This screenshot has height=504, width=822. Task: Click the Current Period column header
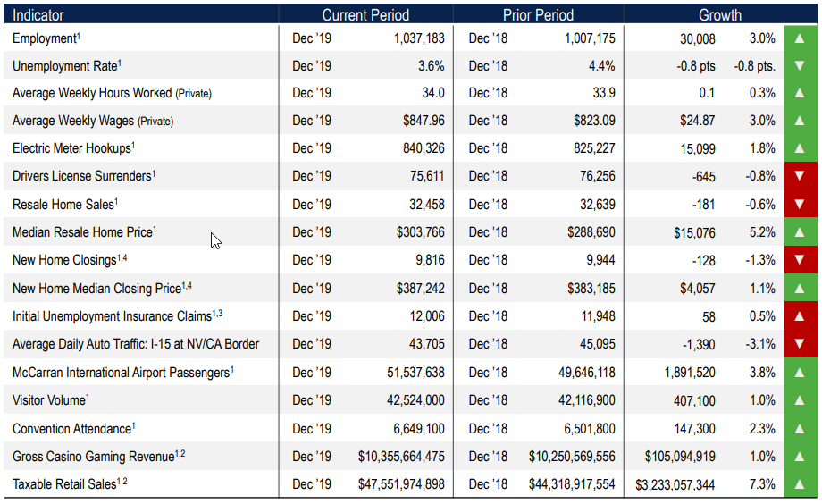[365, 15]
